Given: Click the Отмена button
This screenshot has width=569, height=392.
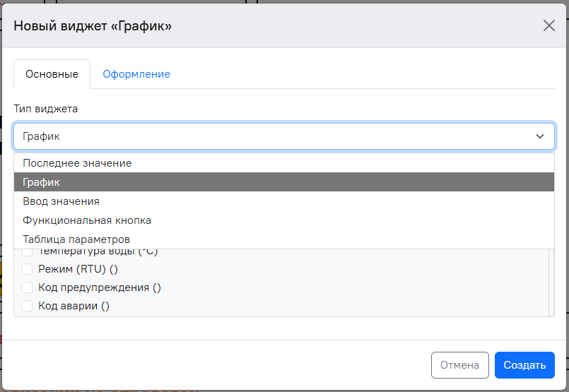Looking at the screenshot, I should click(459, 365).
